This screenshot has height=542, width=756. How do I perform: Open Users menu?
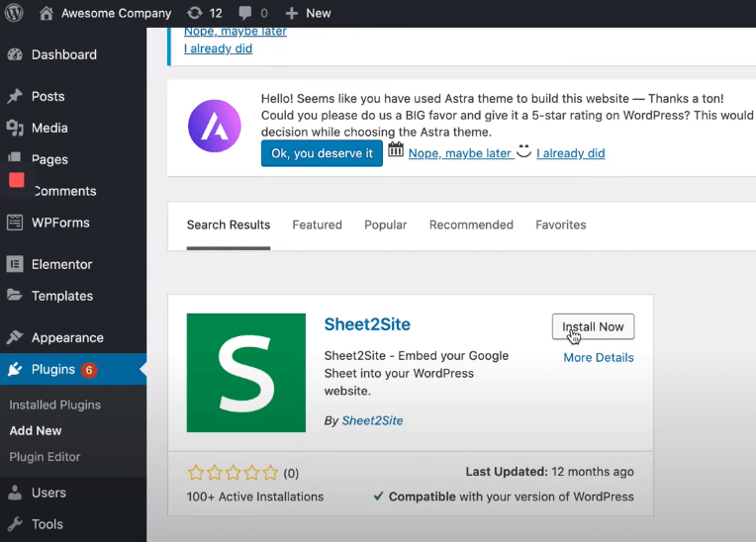click(48, 493)
